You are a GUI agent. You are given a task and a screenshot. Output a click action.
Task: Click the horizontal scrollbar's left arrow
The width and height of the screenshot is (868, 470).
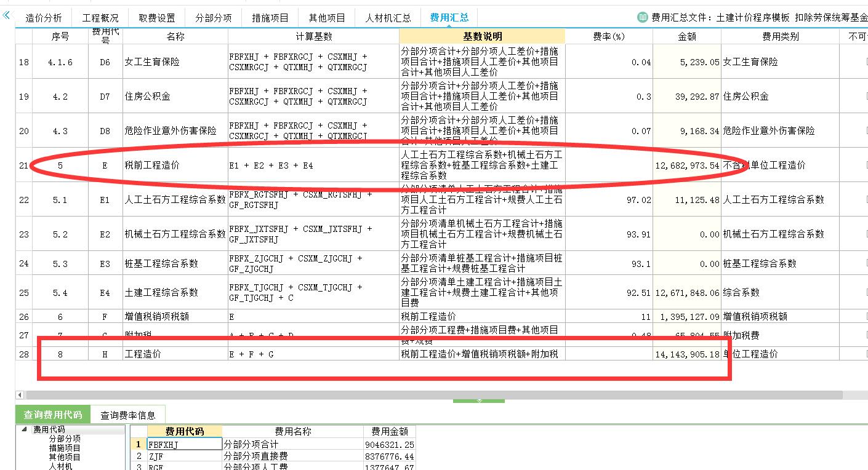click(20, 394)
